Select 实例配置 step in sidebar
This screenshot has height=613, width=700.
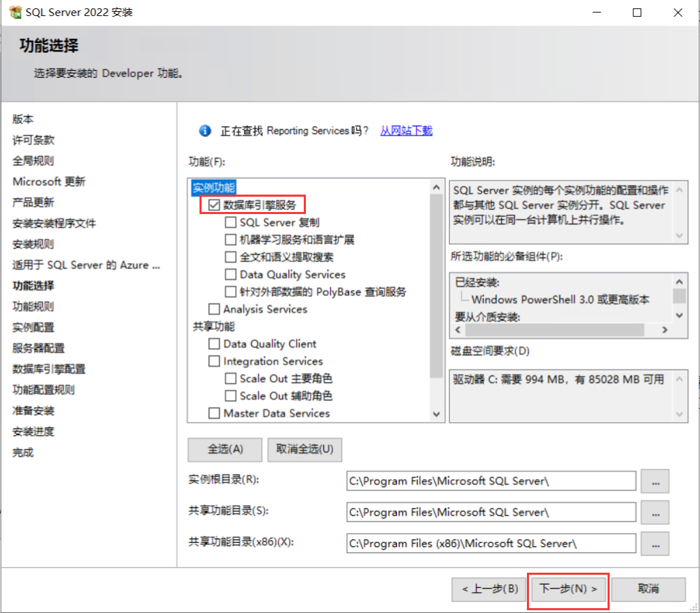point(33,327)
